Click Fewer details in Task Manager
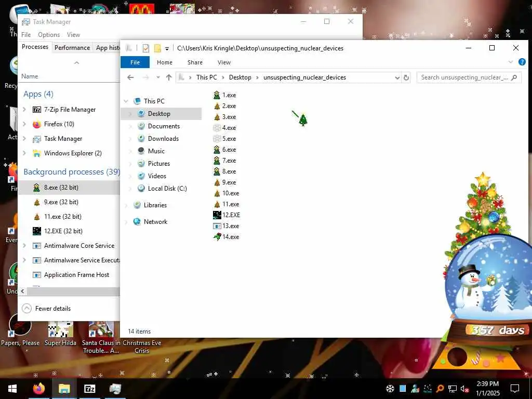532x399 pixels. (x=46, y=309)
